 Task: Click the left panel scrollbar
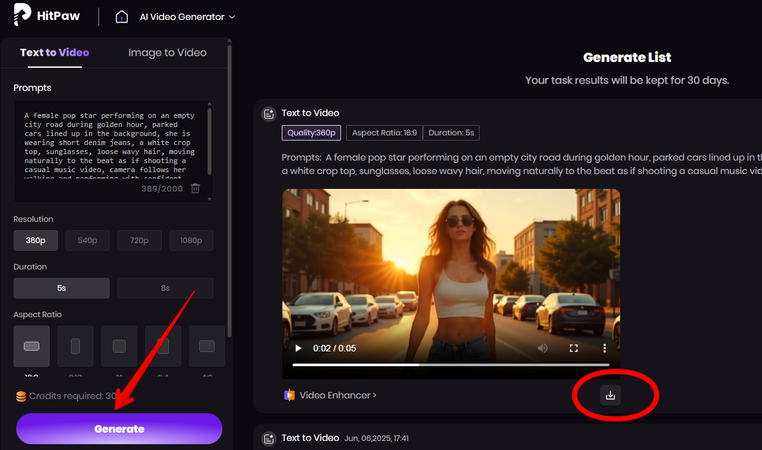coord(229,190)
